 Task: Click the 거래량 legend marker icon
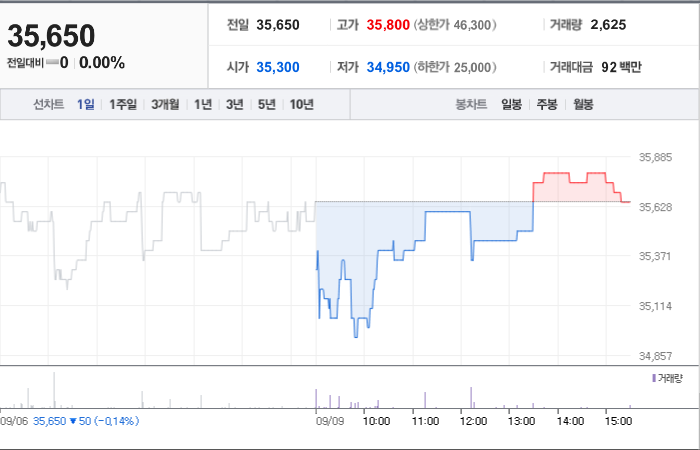pos(654,379)
